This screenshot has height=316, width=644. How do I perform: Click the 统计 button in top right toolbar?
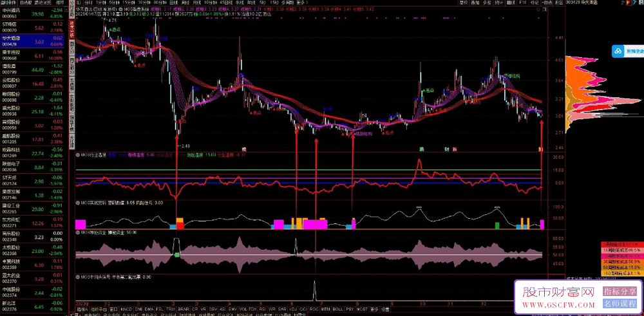click(x=499, y=3)
